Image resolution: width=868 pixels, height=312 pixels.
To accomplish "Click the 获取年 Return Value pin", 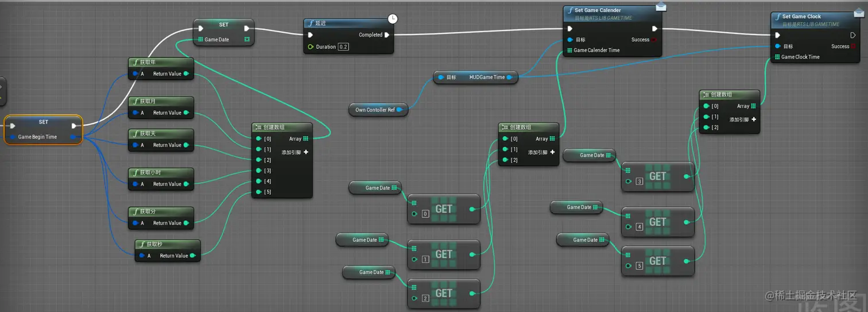I will pyautogui.click(x=187, y=74).
